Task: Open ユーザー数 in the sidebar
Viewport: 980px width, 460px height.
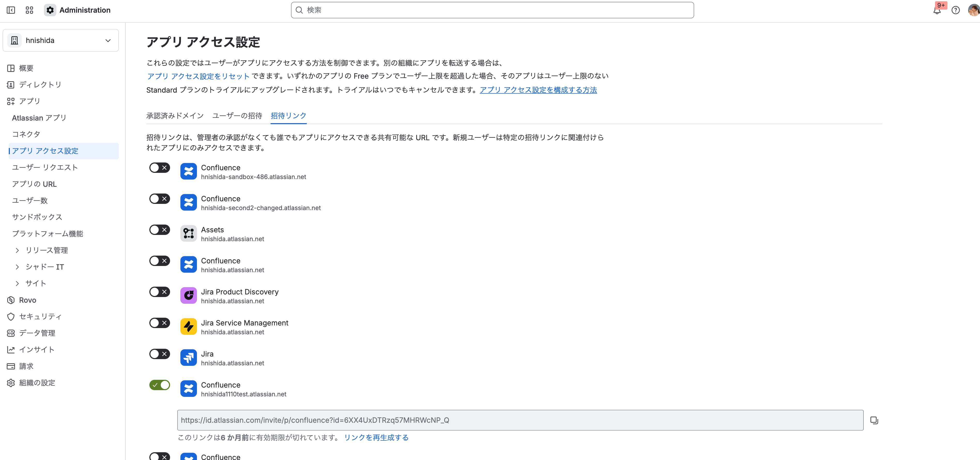Action: [x=30, y=200]
